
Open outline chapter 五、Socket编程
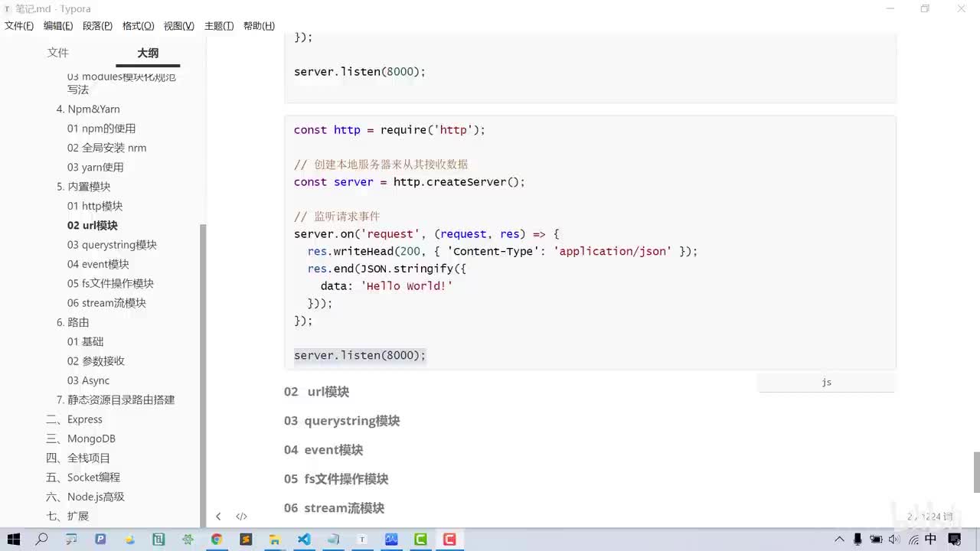83,478
